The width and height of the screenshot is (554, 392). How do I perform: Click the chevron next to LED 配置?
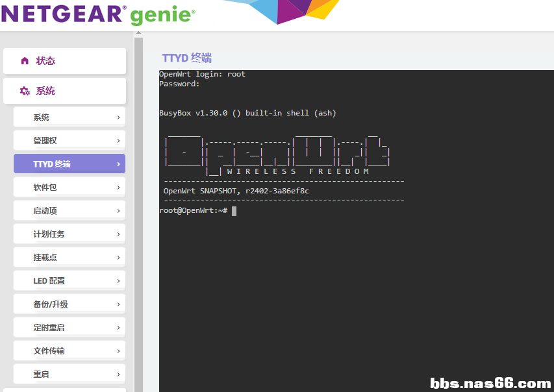118,281
